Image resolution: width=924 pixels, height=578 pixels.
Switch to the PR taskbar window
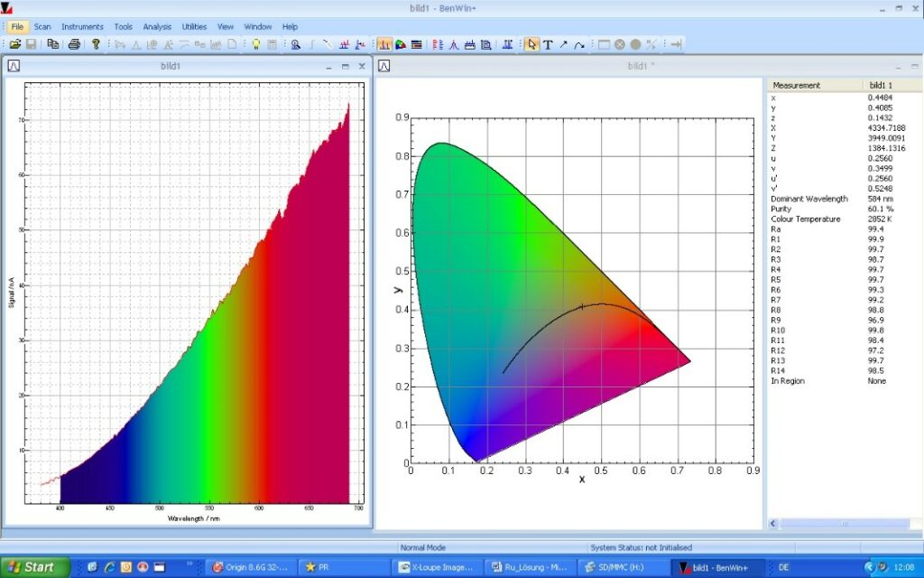pos(344,567)
